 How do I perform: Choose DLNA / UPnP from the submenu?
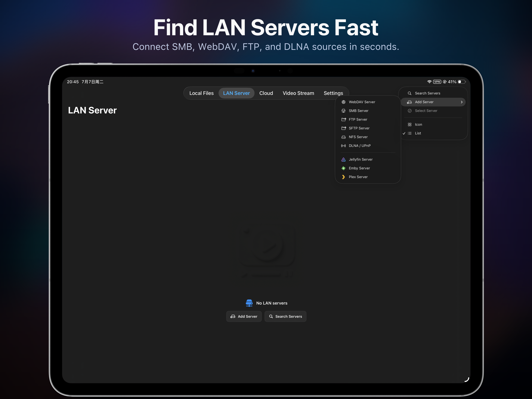tap(368, 146)
